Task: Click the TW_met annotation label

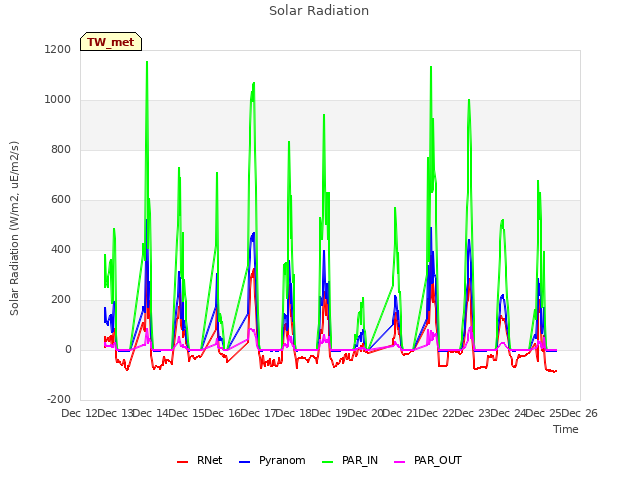Action: (x=111, y=42)
